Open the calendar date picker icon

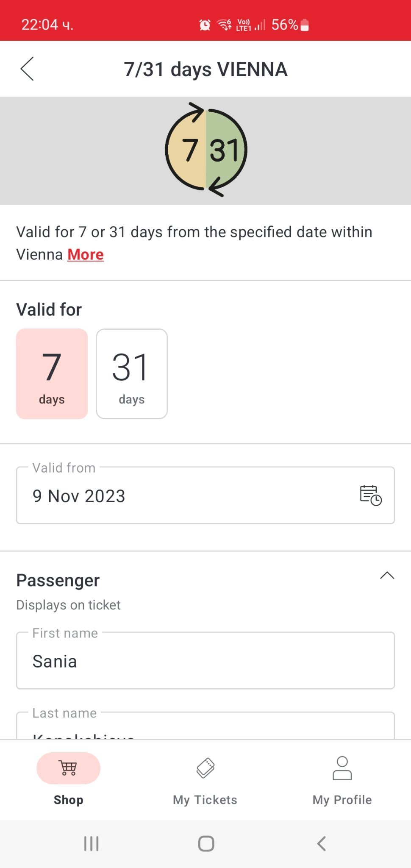(x=370, y=495)
